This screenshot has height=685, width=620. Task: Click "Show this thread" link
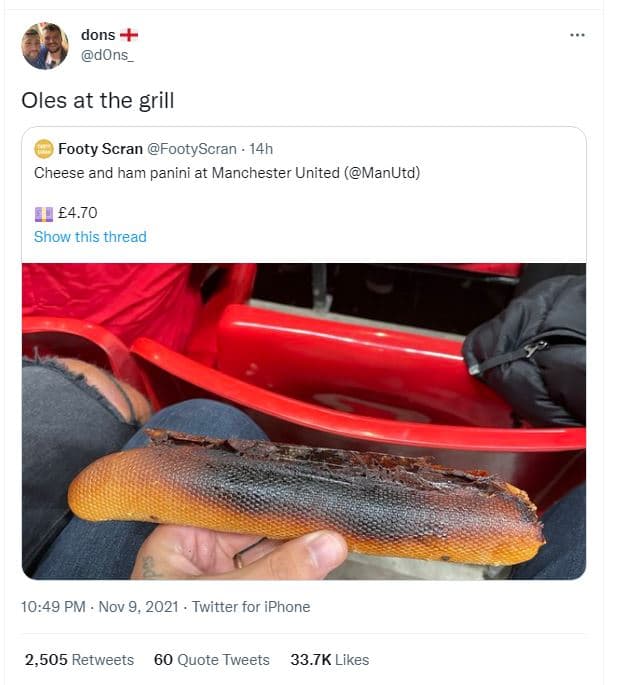(90, 237)
